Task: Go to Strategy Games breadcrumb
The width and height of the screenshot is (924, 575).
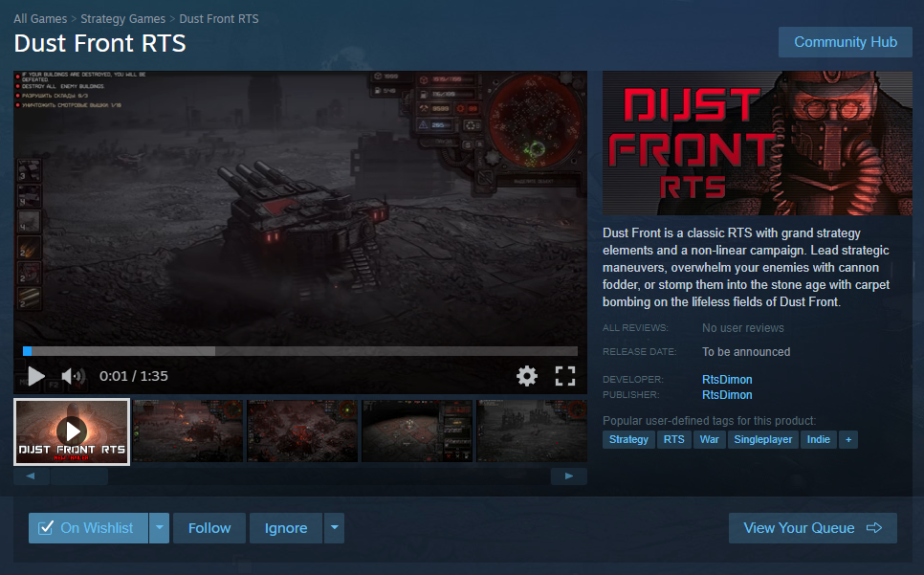Action: tap(122, 19)
